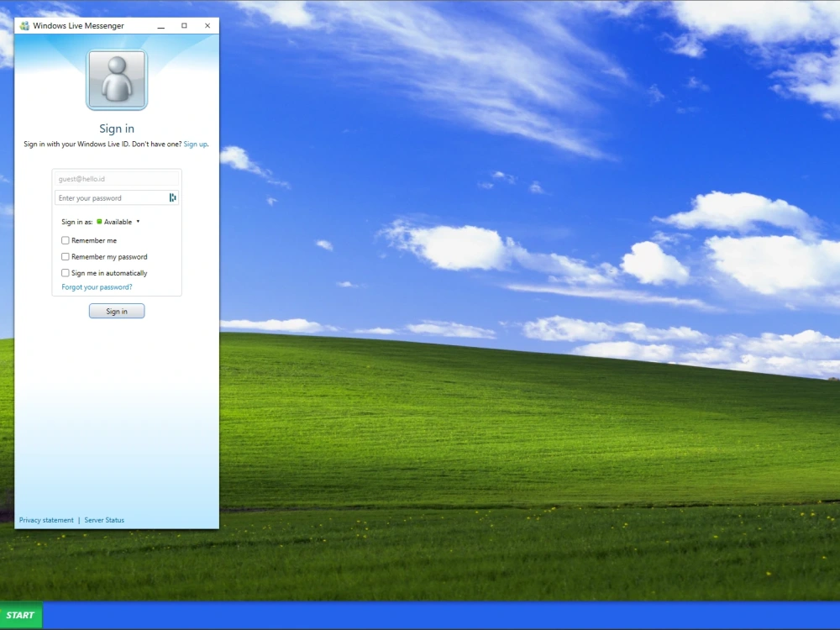The image size is (840, 630).
Task: Maximize the Windows Live Messenger window
Action: point(184,26)
